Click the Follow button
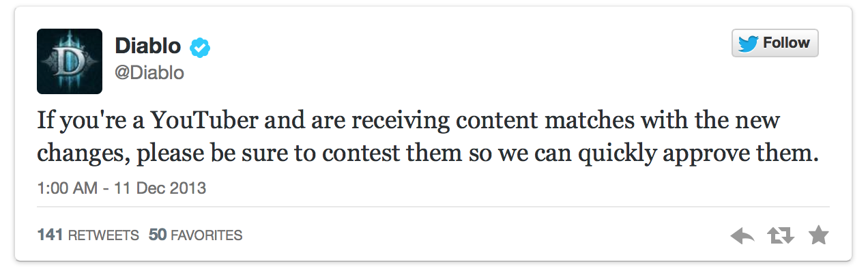Viewport: 868px width, 277px height. 775,43
